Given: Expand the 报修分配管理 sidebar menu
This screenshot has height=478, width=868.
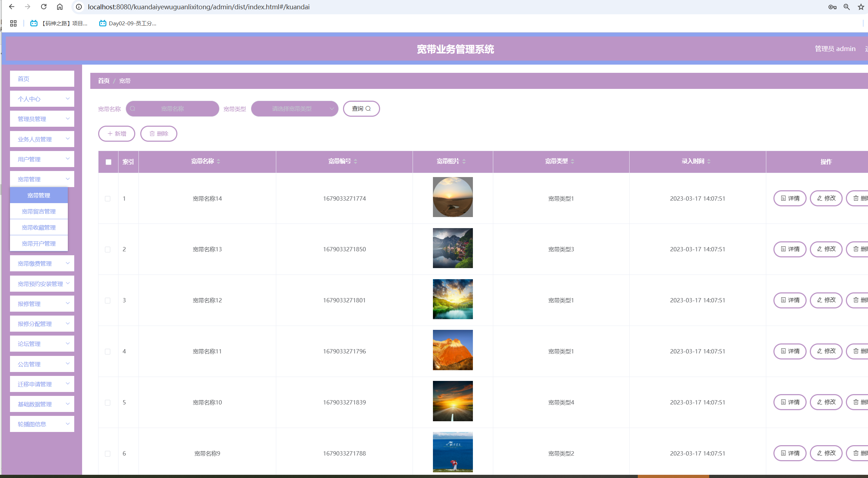Looking at the screenshot, I should [42, 324].
